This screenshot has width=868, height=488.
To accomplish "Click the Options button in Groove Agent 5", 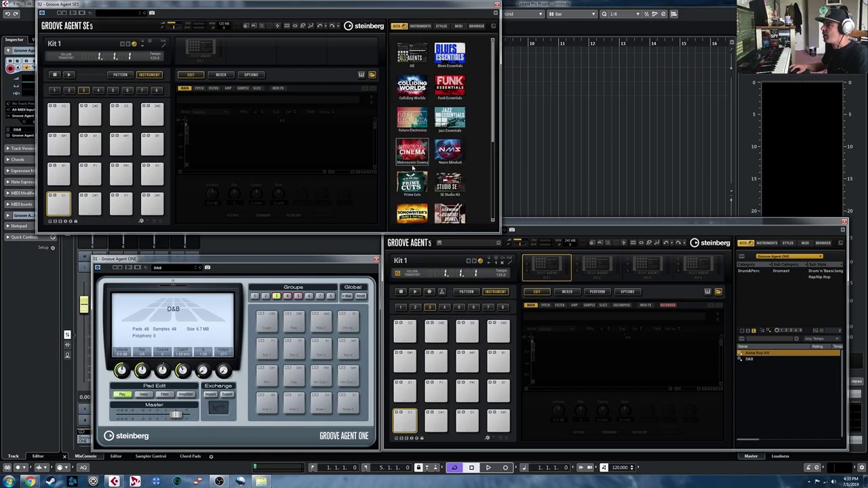I will [x=627, y=291].
